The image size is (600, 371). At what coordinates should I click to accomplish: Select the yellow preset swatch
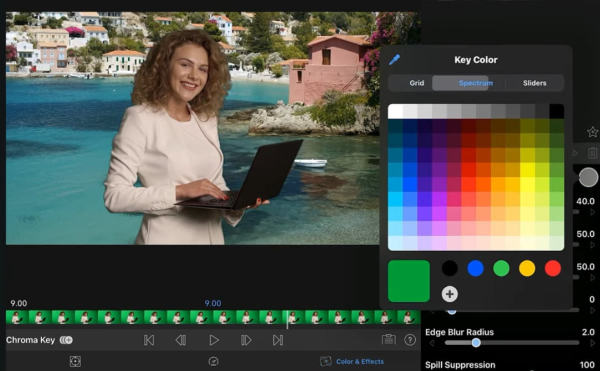point(527,268)
